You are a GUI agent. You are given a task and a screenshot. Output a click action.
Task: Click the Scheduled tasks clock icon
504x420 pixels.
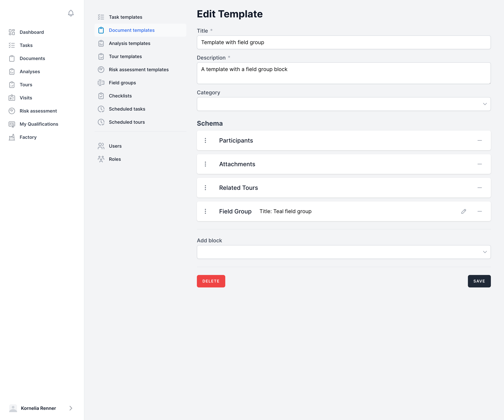101,109
